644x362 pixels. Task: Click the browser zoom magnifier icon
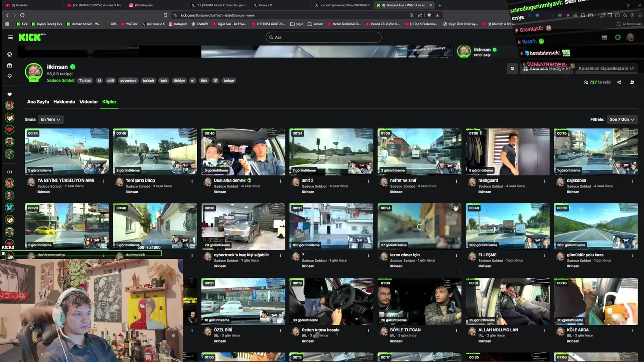pyautogui.click(x=412, y=15)
